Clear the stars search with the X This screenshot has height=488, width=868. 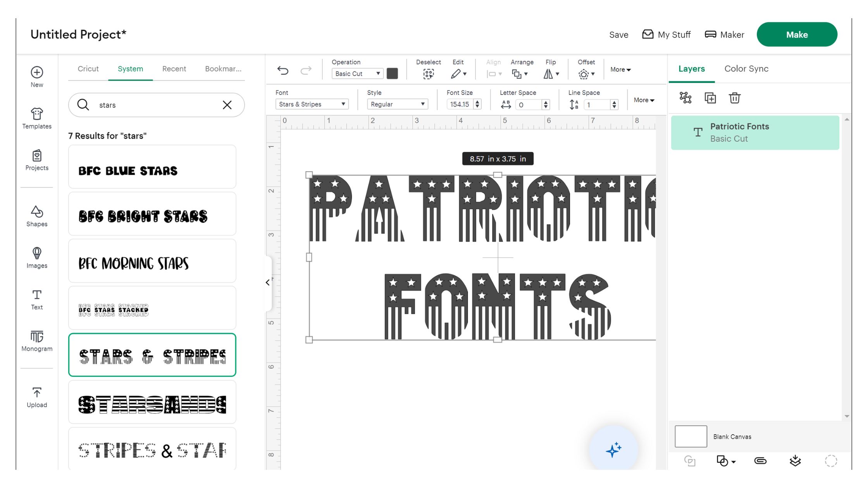pyautogui.click(x=227, y=105)
